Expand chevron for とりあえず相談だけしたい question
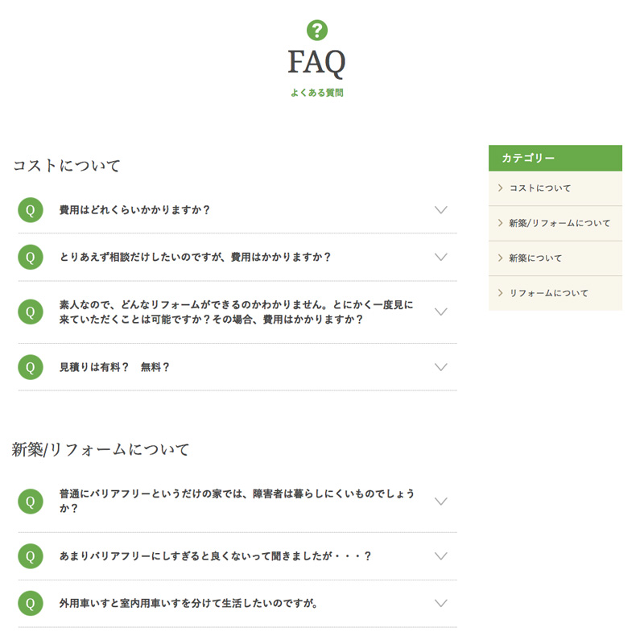 coord(440,257)
